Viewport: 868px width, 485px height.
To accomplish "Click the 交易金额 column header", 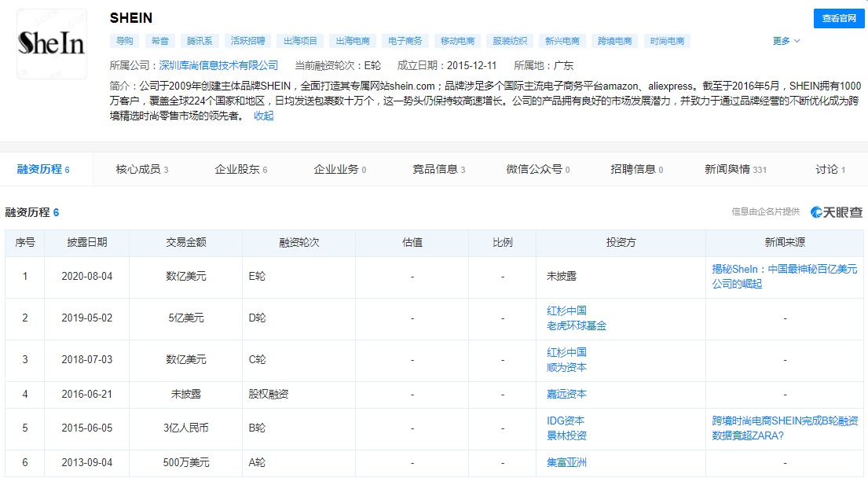I will tap(186, 242).
